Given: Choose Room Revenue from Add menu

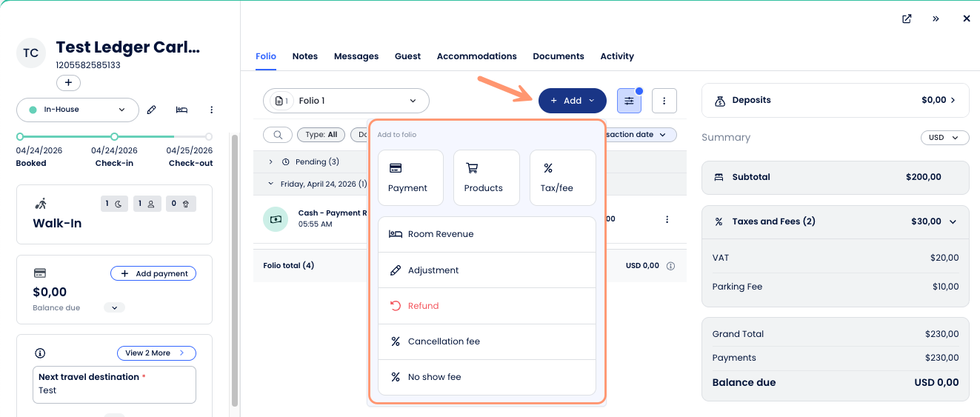Looking at the screenshot, I should (x=487, y=234).
